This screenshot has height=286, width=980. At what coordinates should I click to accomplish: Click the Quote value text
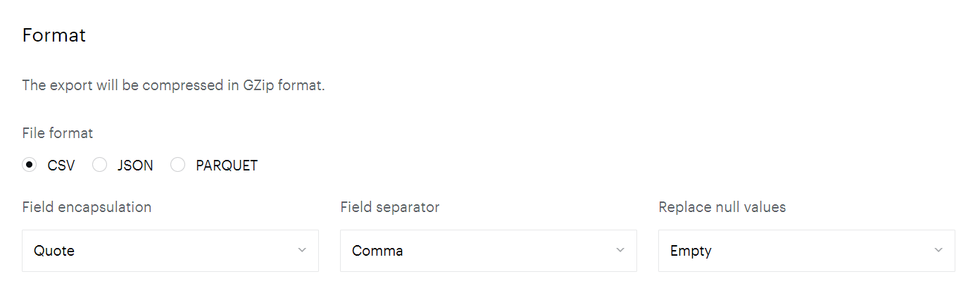pyautogui.click(x=54, y=251)
